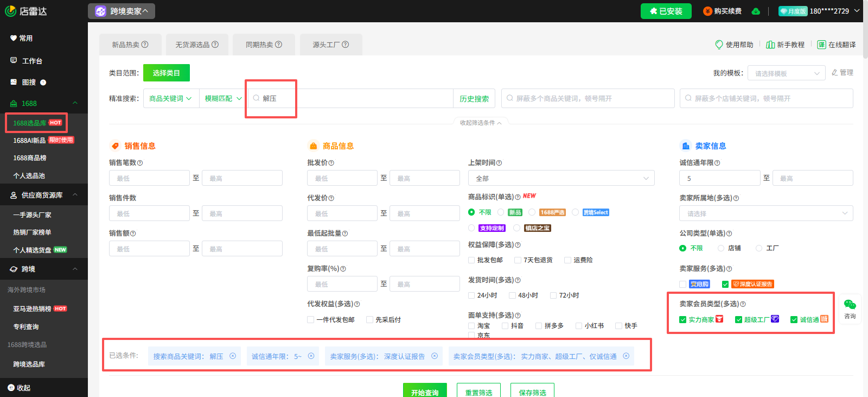Enable the 7天包退货 checkbox
Viewport: 868px width, 397px height.
point(518,260)
